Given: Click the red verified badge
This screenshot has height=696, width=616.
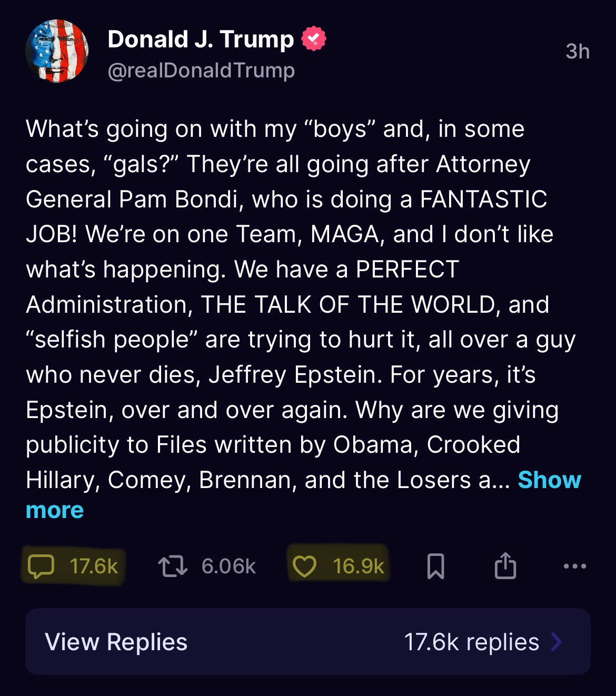Looking at the screenshot, I should coord(314,39).
